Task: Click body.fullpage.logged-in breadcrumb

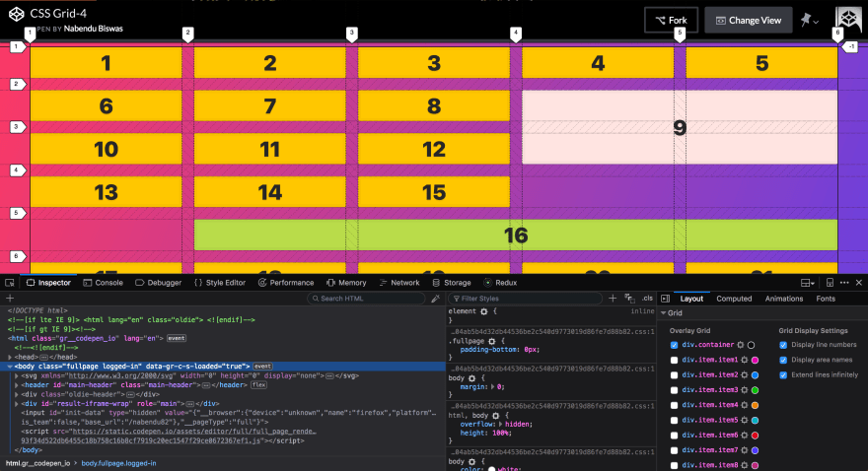Action: (118, 463)
